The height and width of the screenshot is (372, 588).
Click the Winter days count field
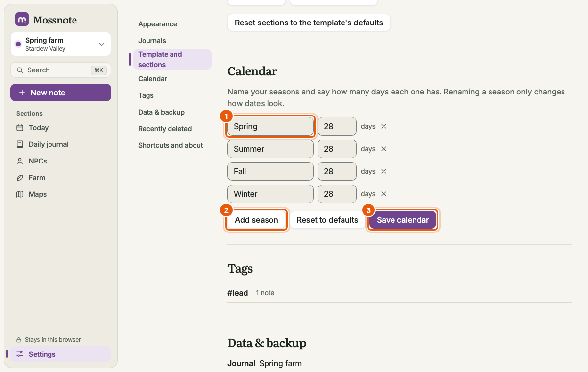click(337, 194)
